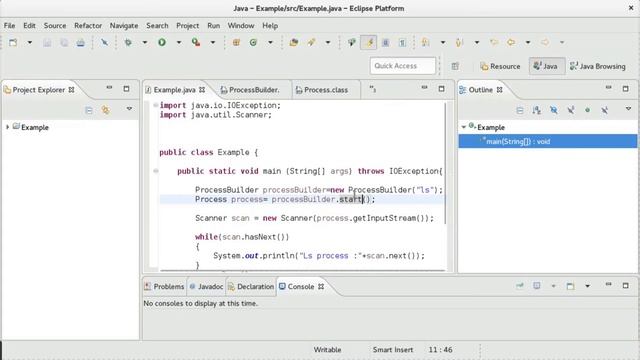Image resolution: width=640 pixels, height=360 pixels.
Task: Toggle alphabetical Sort in the Outline
Action: (x=536, y=110)
